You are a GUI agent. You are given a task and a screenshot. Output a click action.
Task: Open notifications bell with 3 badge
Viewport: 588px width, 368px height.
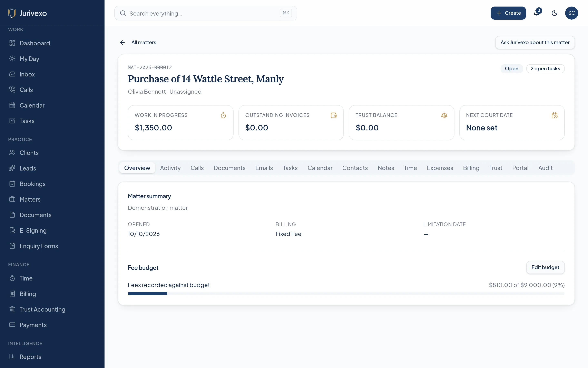coord(537,13)
